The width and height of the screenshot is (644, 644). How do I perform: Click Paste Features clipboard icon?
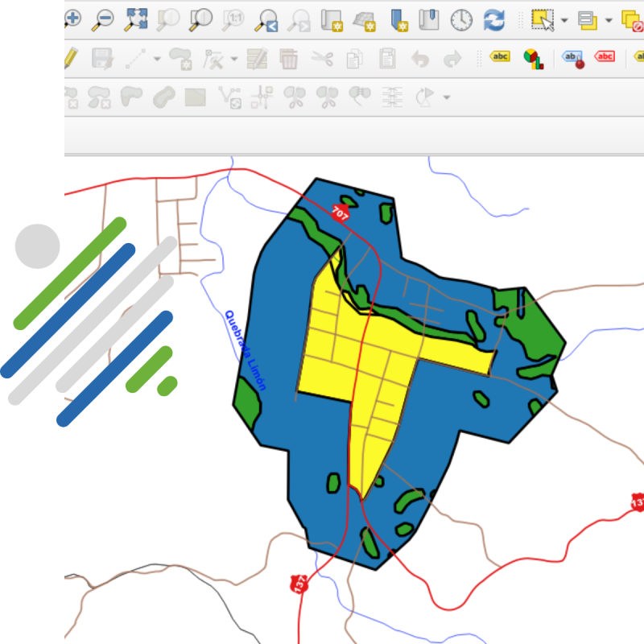pos(387,58)
